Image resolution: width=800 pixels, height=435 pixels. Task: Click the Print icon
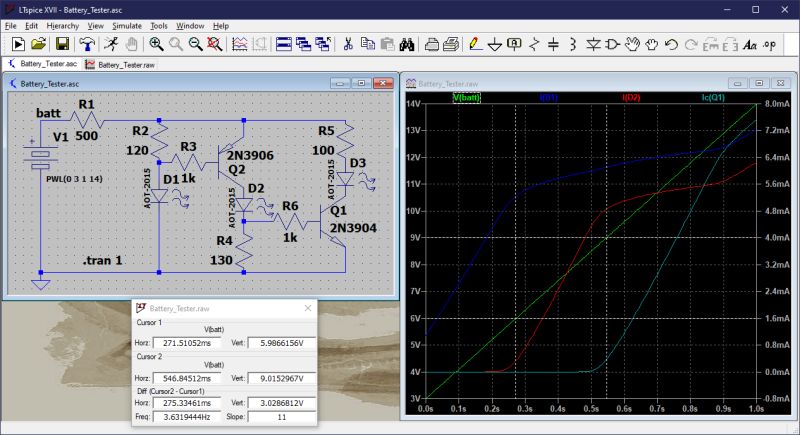(x=451, y=44)
